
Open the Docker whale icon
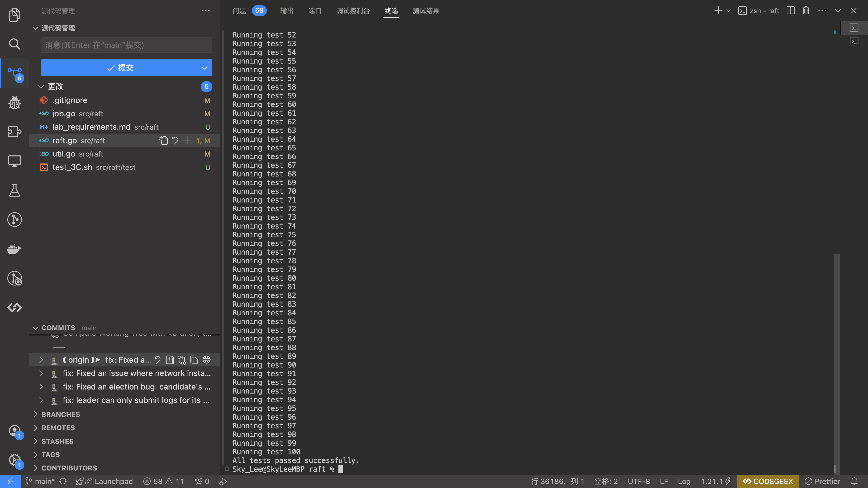[14, 249]
